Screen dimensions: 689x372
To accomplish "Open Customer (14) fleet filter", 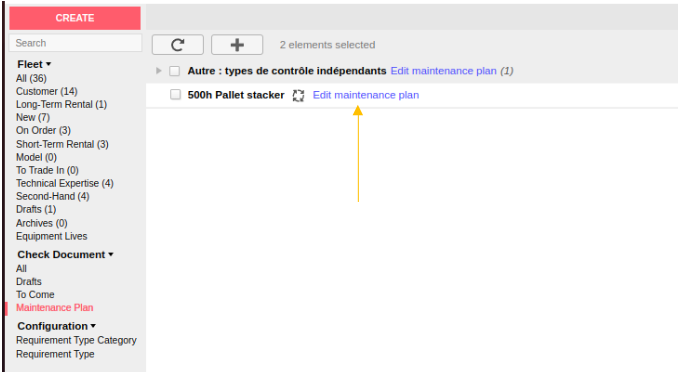I will 47,91.
